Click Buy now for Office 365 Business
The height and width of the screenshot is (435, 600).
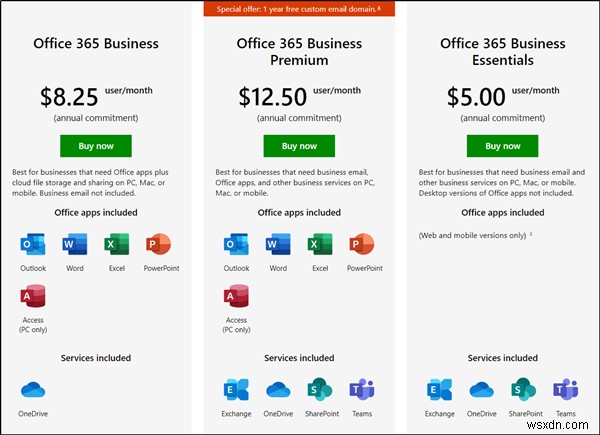tap(96, 146)
